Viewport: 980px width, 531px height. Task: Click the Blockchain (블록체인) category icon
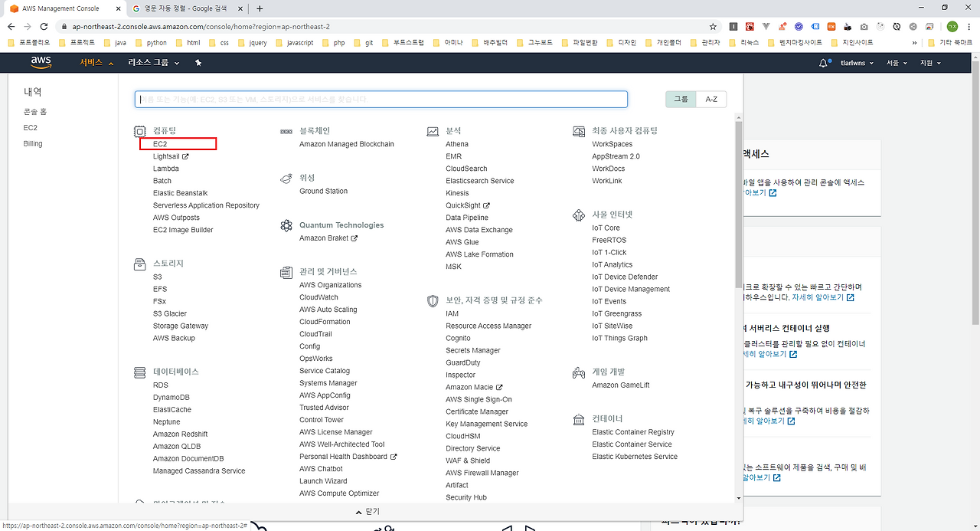click(286, 132)
